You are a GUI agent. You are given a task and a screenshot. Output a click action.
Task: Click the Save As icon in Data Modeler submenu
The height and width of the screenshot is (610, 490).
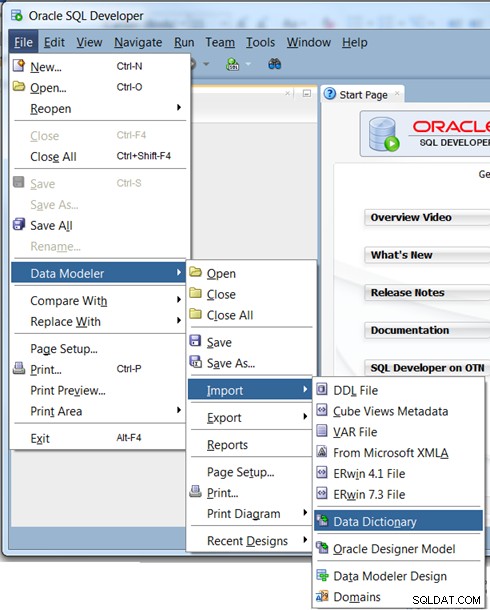pos(196,362)
